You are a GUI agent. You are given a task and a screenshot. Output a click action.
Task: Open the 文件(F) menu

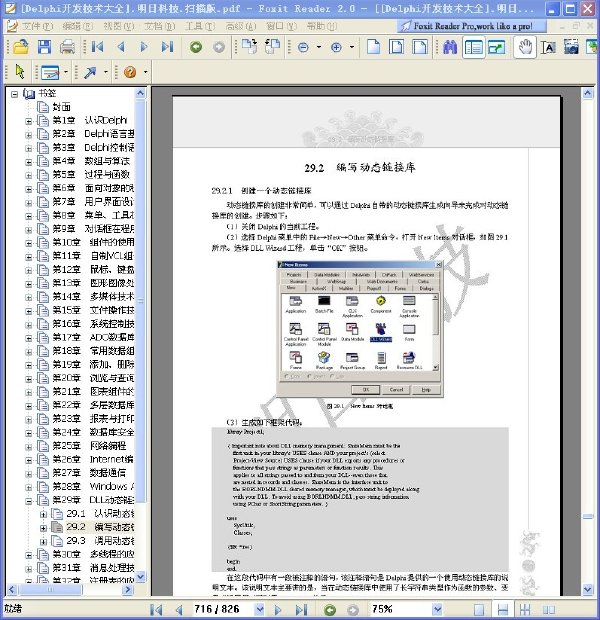(37, 26)
